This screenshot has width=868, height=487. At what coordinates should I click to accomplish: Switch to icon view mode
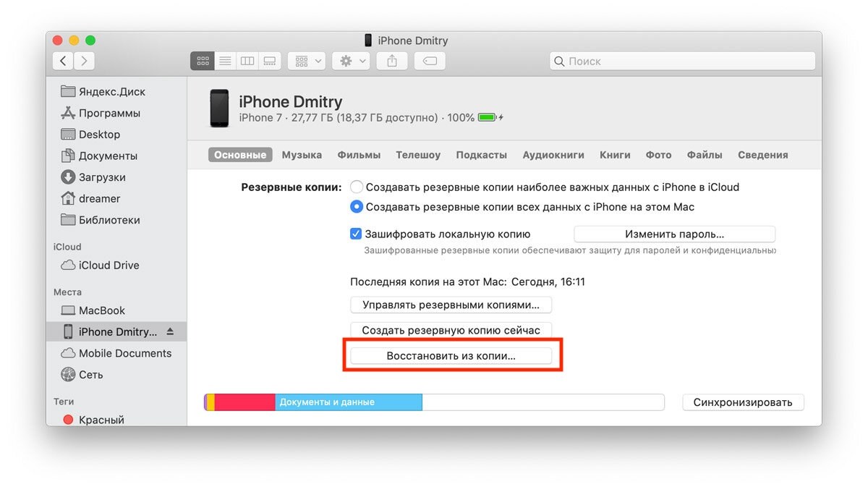pos(203,62)
